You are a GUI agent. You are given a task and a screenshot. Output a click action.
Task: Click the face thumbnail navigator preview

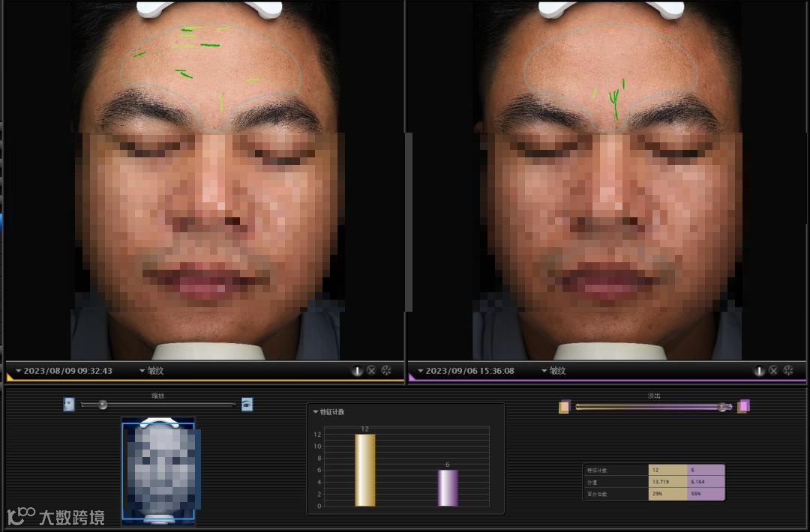click(x=158, y=470)
